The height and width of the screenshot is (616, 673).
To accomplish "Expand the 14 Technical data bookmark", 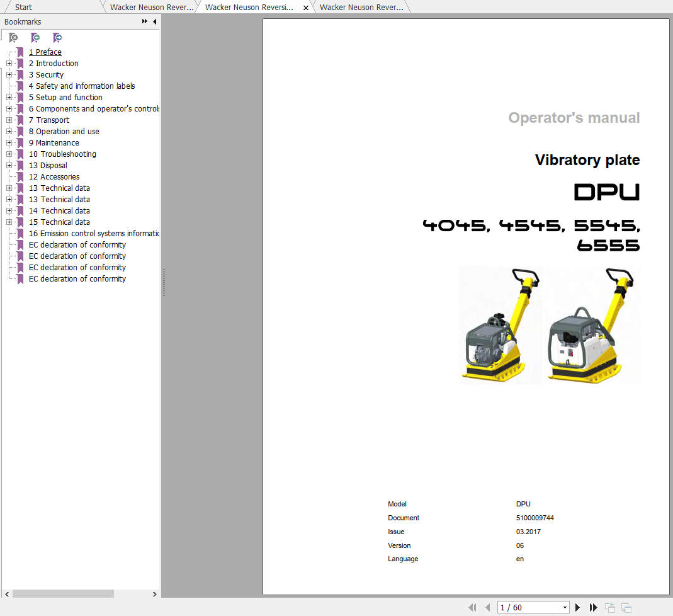I will 9,211.
